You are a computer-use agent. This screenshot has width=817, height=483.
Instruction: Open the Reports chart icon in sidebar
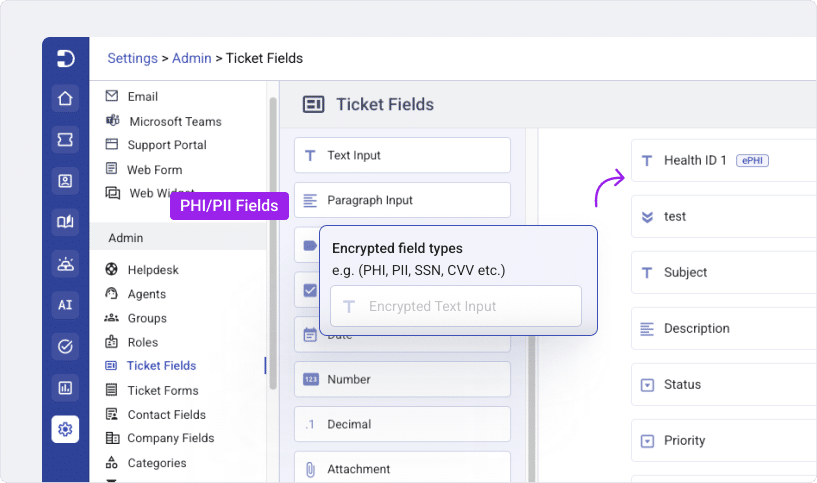(x=65, y=388)
